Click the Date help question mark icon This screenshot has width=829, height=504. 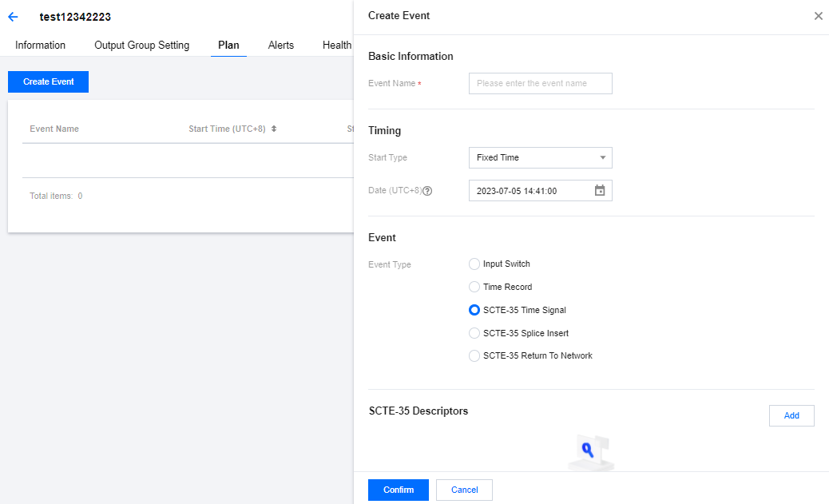click(x=427, y=191)
